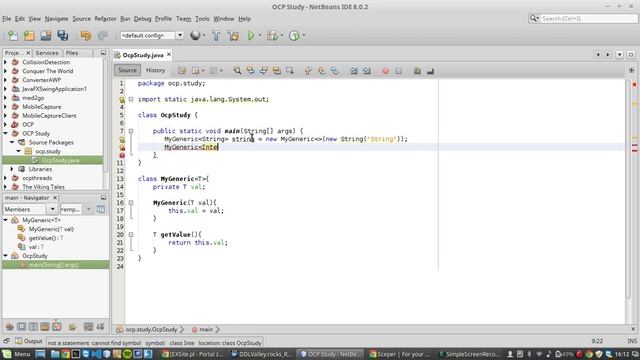Click the Last Edit icon beside History

(x=182, y=71)
